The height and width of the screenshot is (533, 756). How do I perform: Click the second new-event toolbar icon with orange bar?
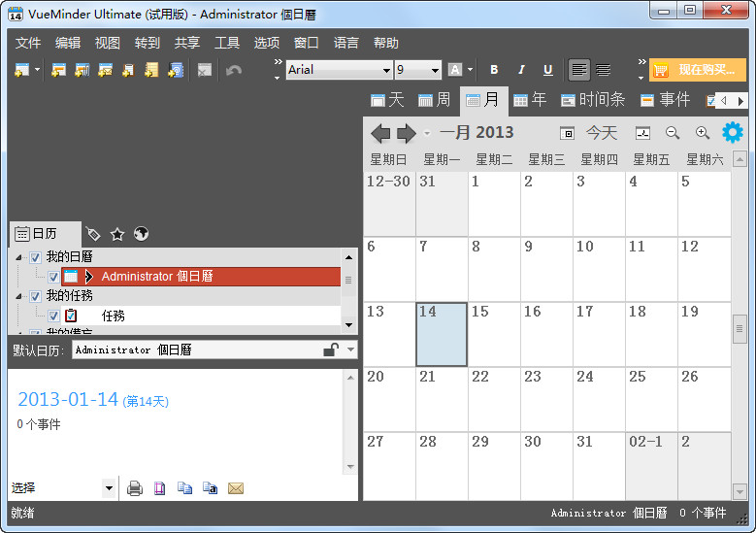(x=58, y=71)
